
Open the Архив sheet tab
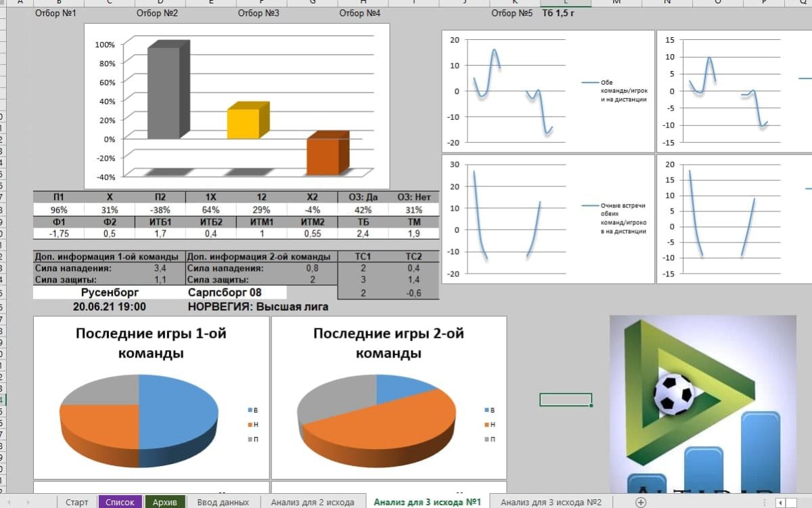(165, 502)
